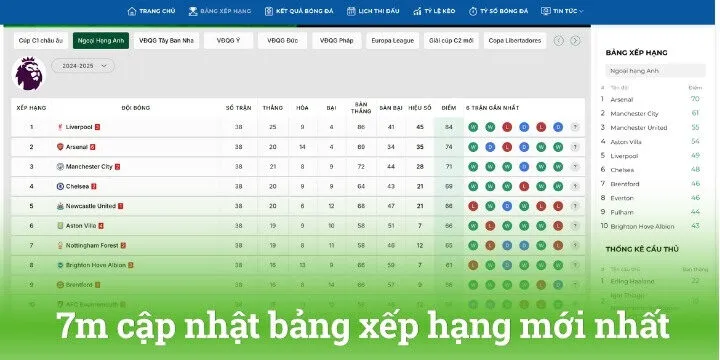
Task: Click the chart icon beside Tỷ lệ kèo
Action: (417, 11)
